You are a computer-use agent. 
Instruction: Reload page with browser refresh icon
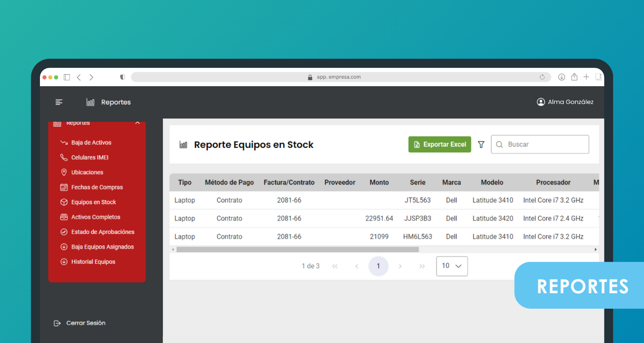(x=542, y=77)
